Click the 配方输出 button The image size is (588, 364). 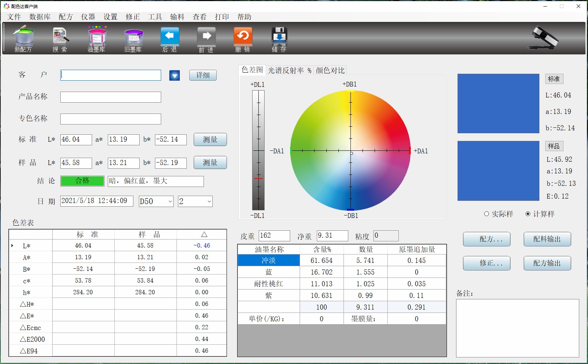point(547,263)
